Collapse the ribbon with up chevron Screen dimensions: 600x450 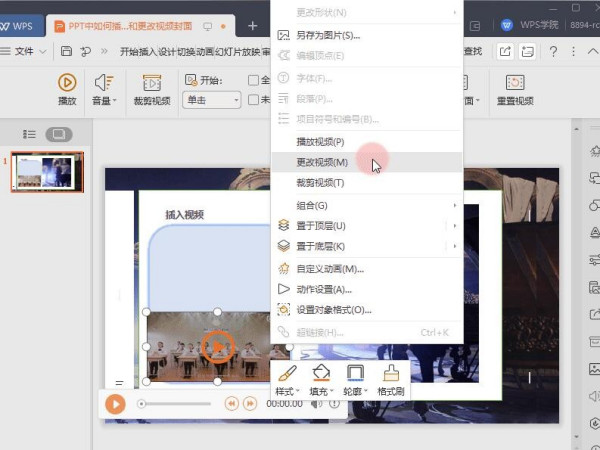[x=593, y=51]
